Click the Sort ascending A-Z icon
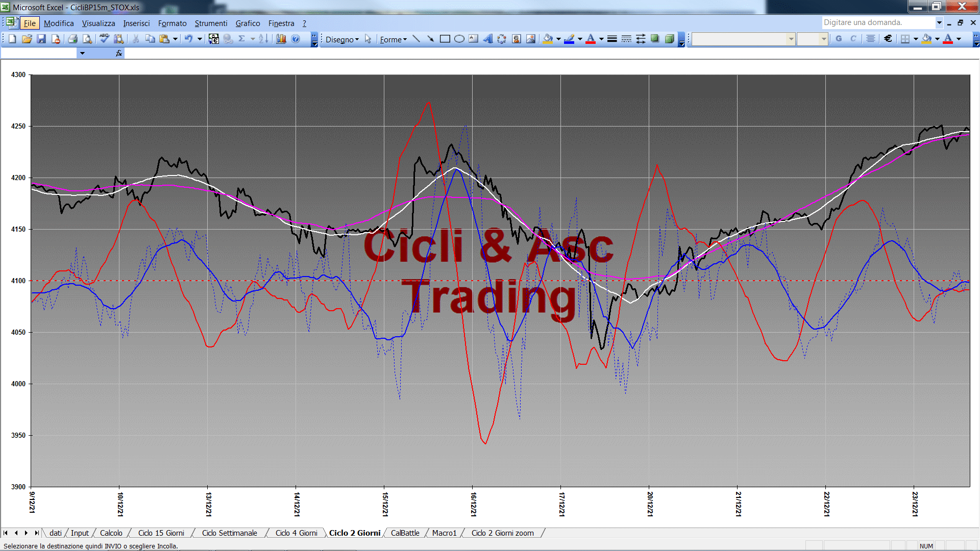This screenshot has height=551, width=980. click(263, 39)
